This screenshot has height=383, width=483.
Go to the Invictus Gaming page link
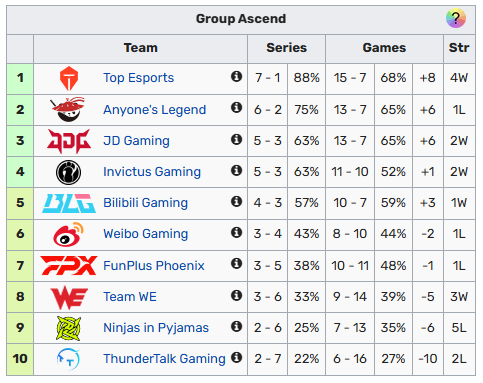pos(152,172)
